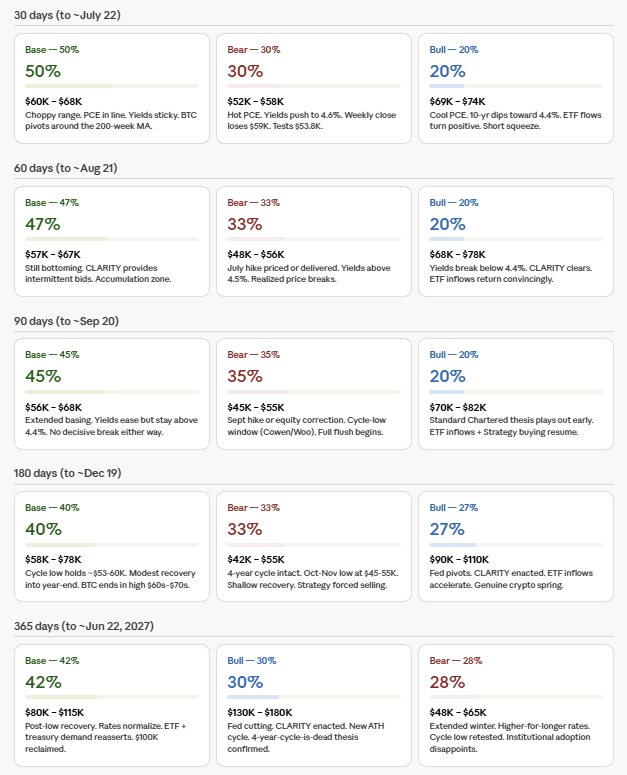627x775 pixels.
Task: Click the '365 days (to ~Jun 22, 2027)' heading
Action: tap(84, 626)
